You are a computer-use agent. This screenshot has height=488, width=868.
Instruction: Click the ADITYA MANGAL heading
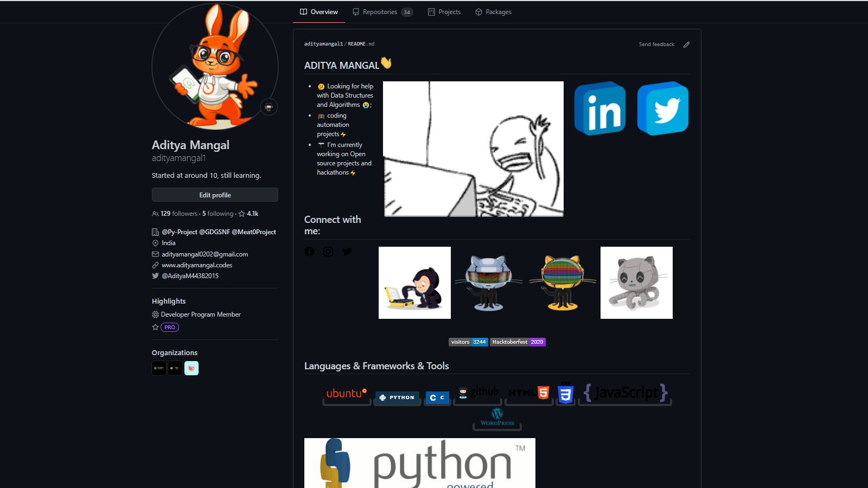pyautogui.click(x=342, y=65)
